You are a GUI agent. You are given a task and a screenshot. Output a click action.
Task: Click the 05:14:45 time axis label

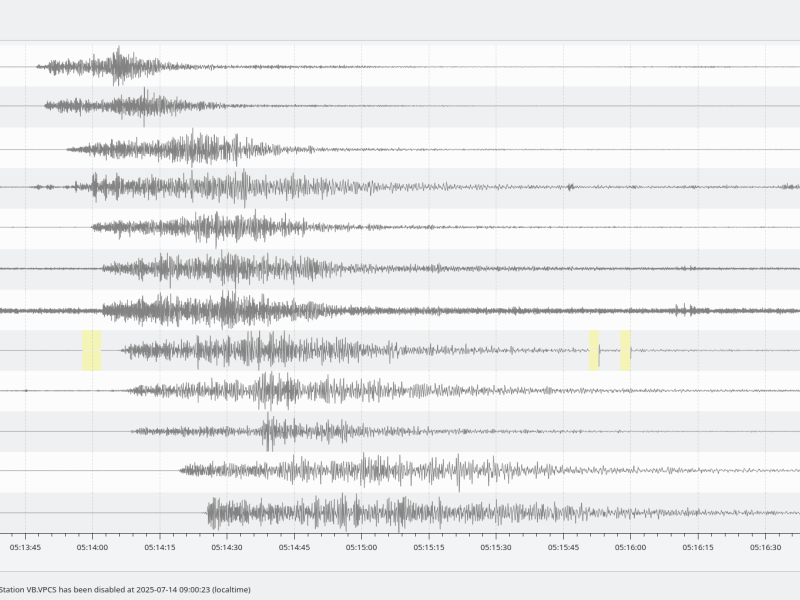click(x=294, y=547)
